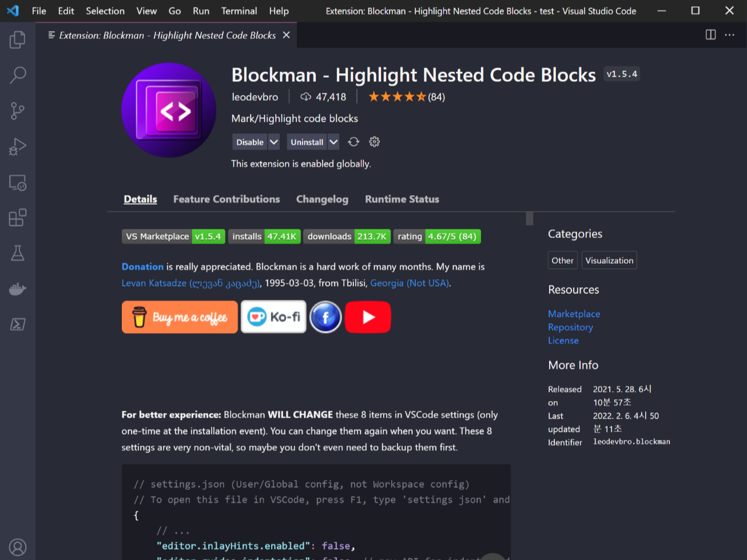Image resolution: width=747 pixels, height=560 pixels.
Task: Open the editor More Actions ellipsis
Action: coord(730,35)
